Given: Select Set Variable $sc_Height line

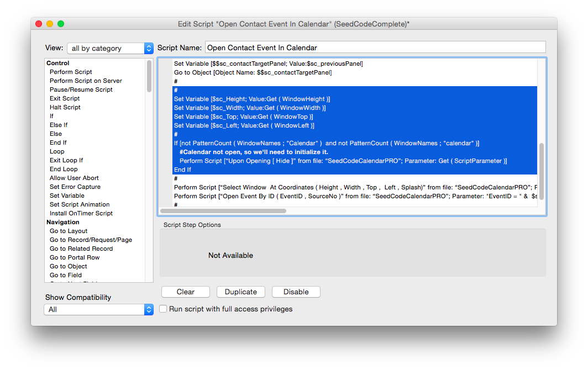Looking at the screenshot, I should (252, 99).
